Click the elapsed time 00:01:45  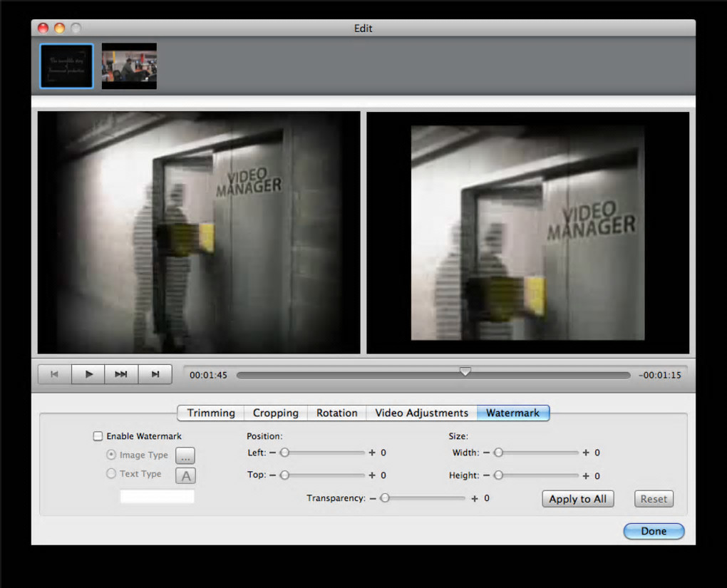pos(208,375)
